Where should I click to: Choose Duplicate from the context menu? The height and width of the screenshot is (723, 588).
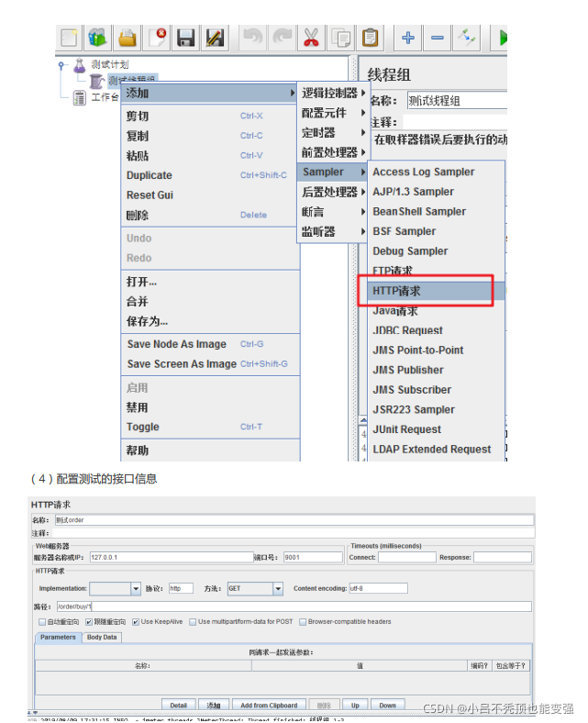point(209,175)
